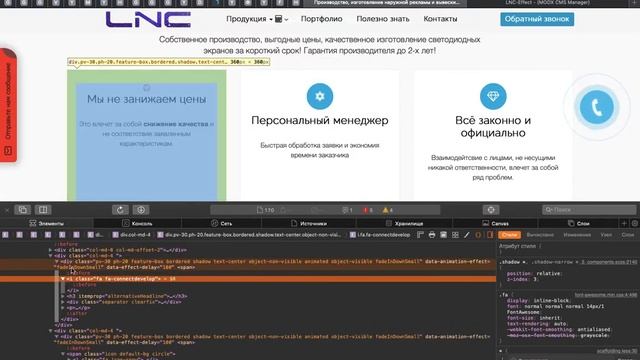Switch to the Canvas tab

coord(495,223)
